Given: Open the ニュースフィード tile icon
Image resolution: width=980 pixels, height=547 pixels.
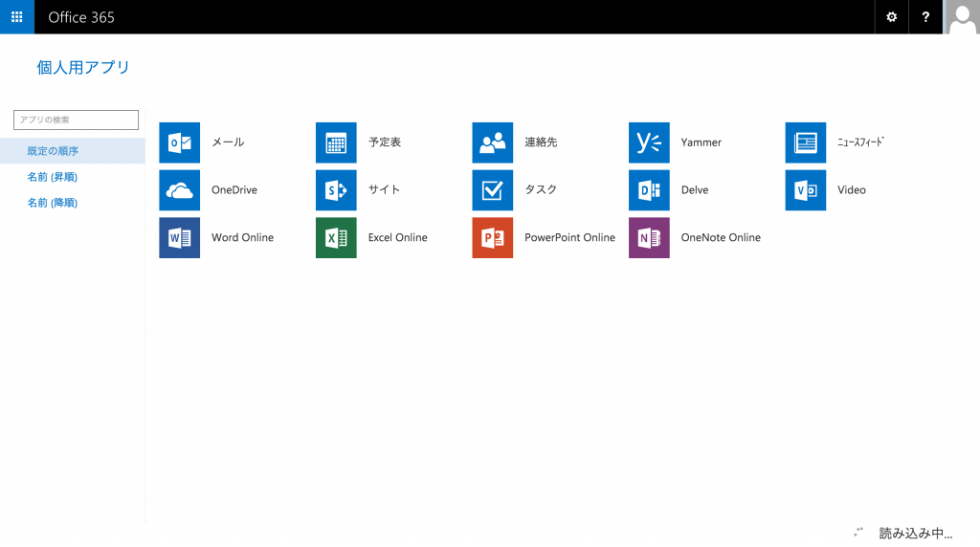Looking at the screenshot, I should coord(806,142).
